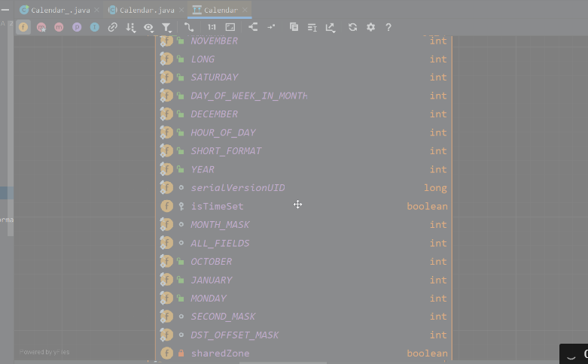Click the int type of YEAR
This screenshot has height=364, width=588.
(438, 170)
